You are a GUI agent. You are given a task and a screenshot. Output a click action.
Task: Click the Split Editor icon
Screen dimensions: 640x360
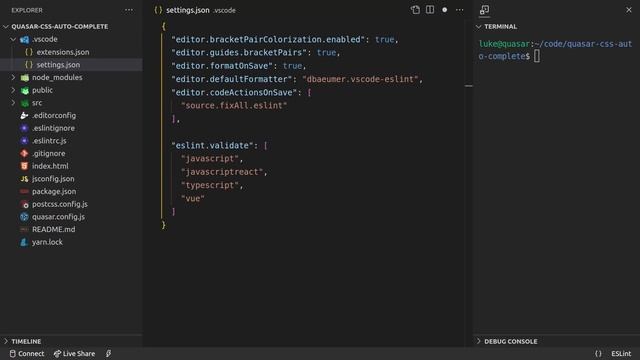tap(430, 10)
